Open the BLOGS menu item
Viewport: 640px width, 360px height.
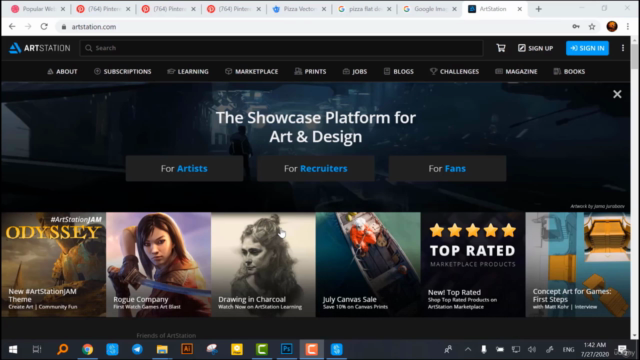tap(398, 71)
